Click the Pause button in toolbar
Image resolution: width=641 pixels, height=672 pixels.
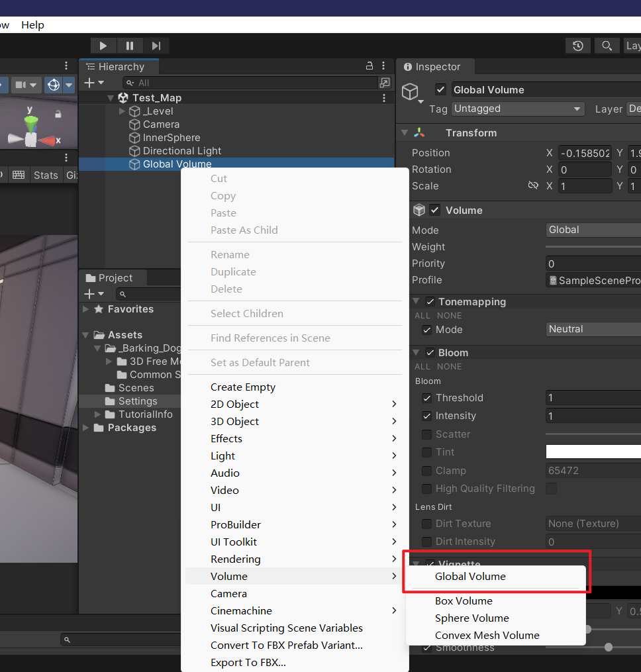(130, 46)
